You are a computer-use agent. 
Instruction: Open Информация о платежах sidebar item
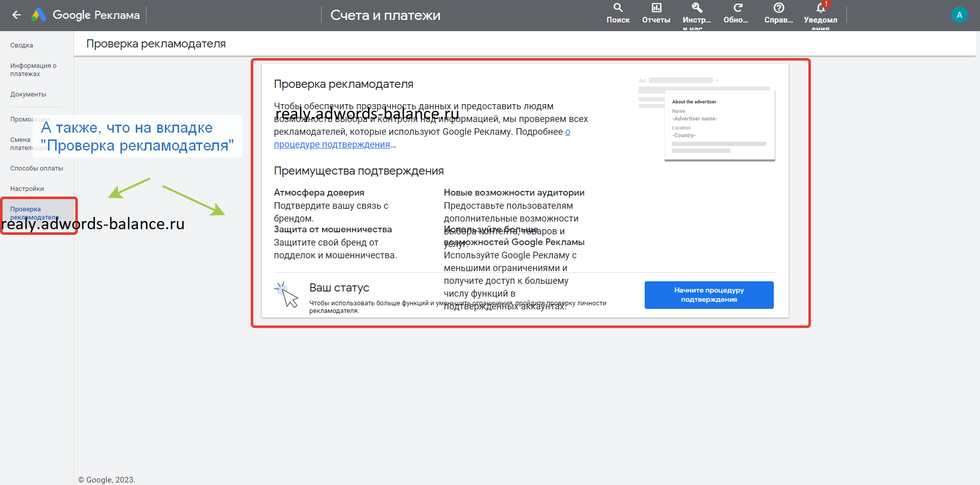click(33, 70)
